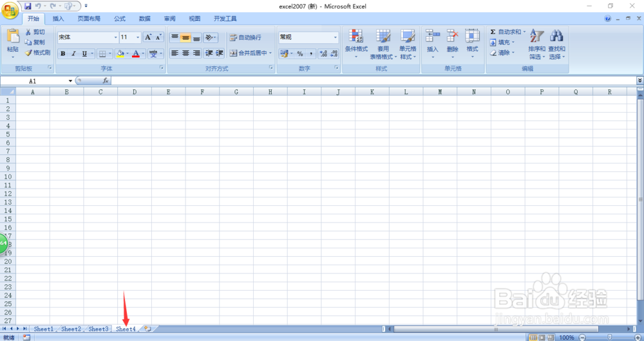Apply red font color A
This screenshot has width=644, height=341.
[x=136, y=54]
